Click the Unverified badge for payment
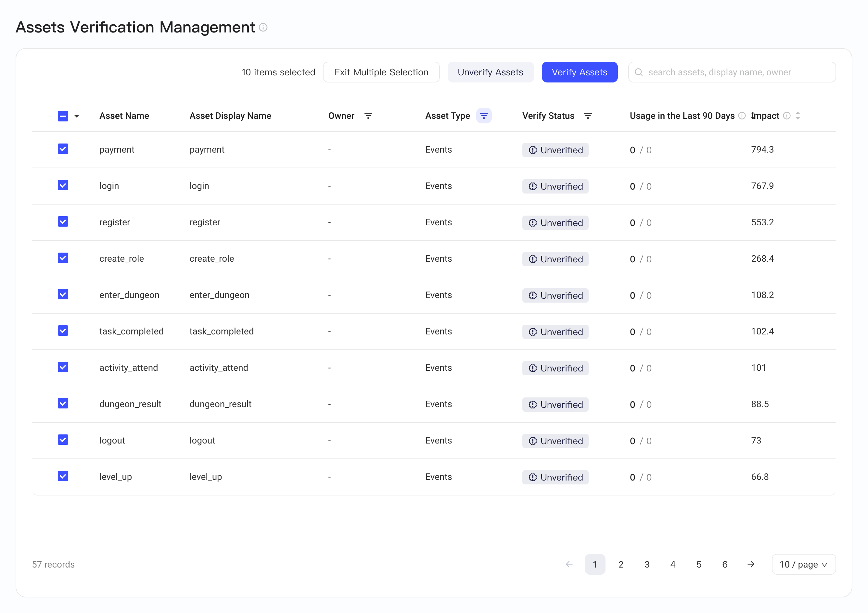This screenshot has height=613, width=868. (555, 150)
